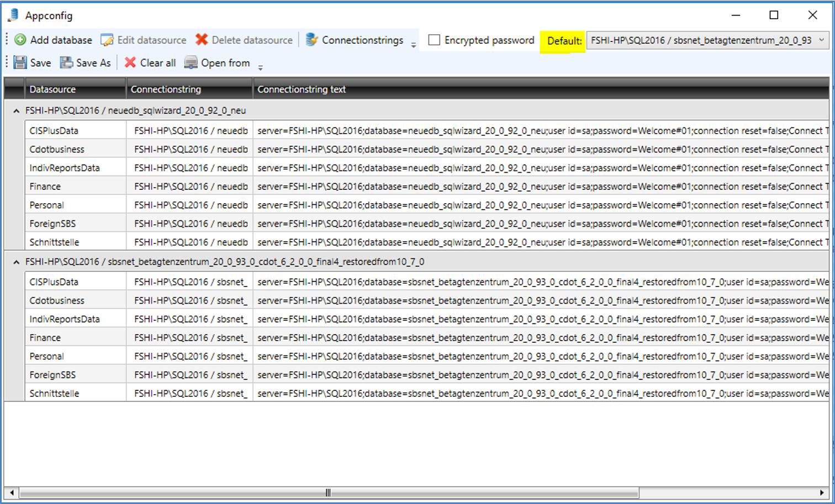Click the Save As label
Viewport: 835px width, 504px height.
[x=93, y=62]
